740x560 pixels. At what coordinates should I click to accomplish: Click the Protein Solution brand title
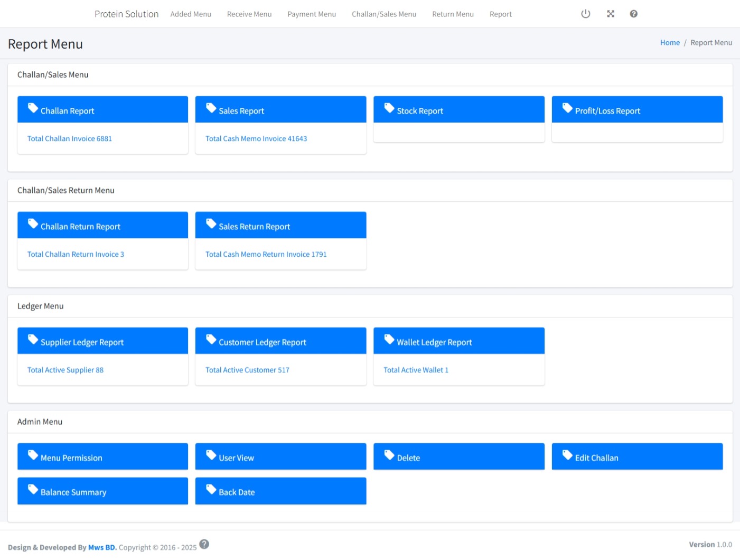(126, 14)
